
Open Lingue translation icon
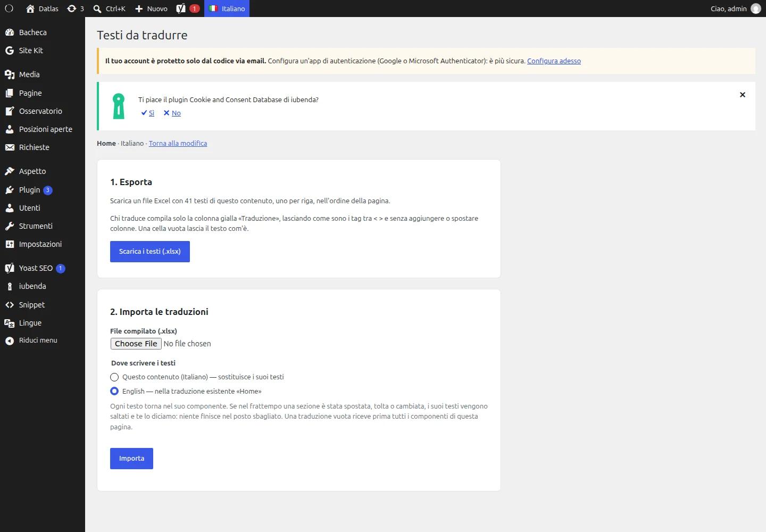pyautogui.click(x=10, y=323)
